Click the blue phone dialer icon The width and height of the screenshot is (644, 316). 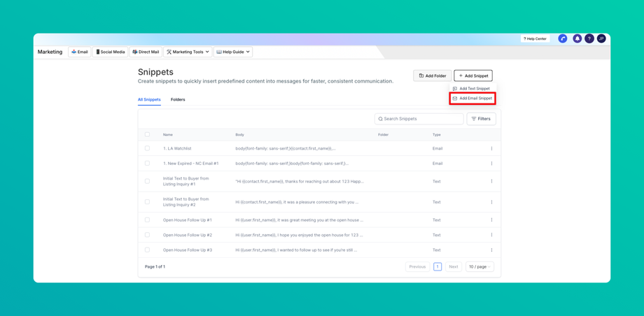pyautogui.click(x=563, y=38)
